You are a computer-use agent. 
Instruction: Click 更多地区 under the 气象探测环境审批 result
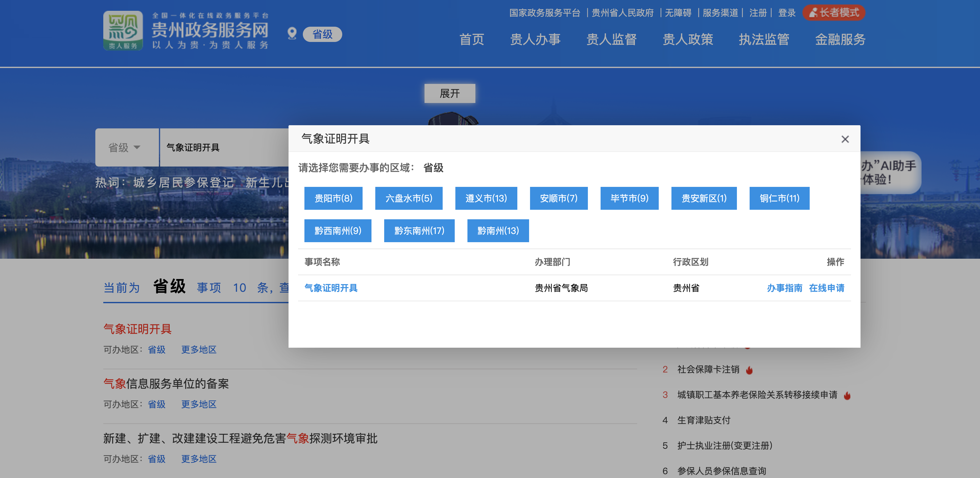pyautogui.click(x=199, y=459)
